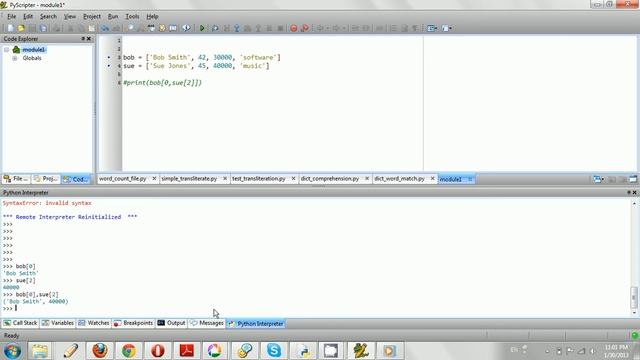
Task: Click the Undo toolbar icon
Action: coord(105,28)
